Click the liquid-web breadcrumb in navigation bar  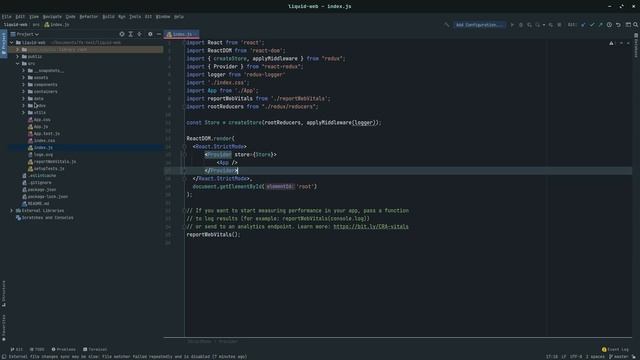coord(16,25)
